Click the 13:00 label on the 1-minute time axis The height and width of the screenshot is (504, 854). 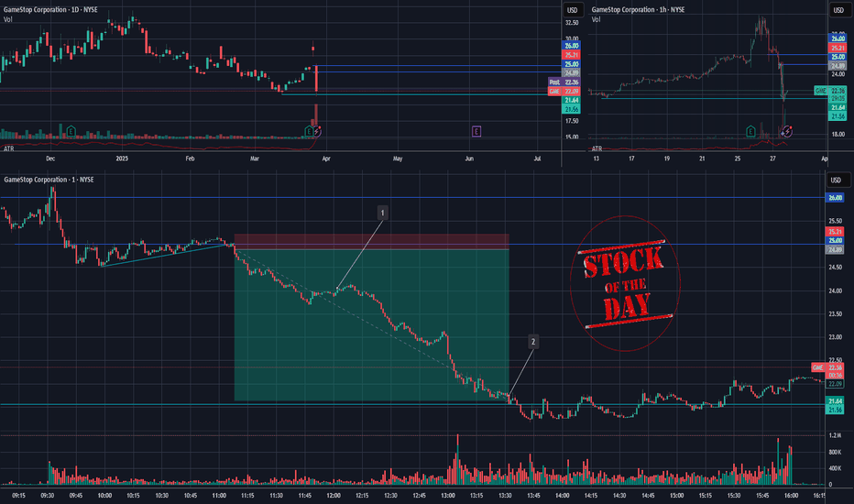448,495
